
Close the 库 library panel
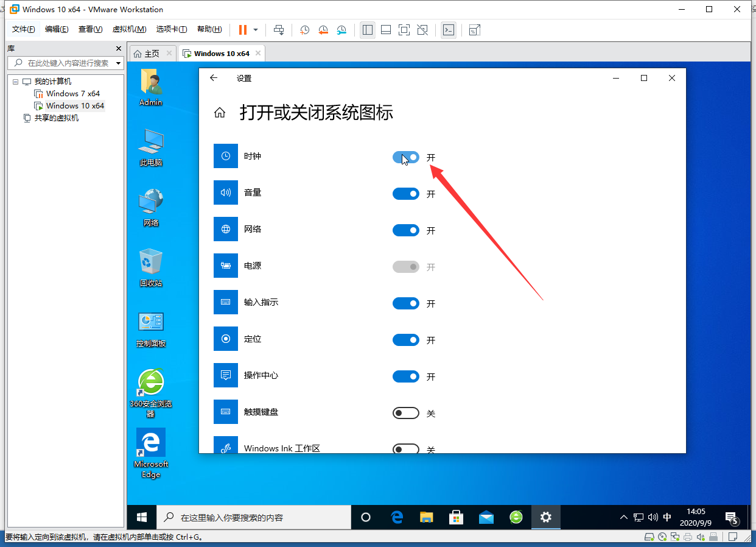pyautogui.click(x=119, y=49)
